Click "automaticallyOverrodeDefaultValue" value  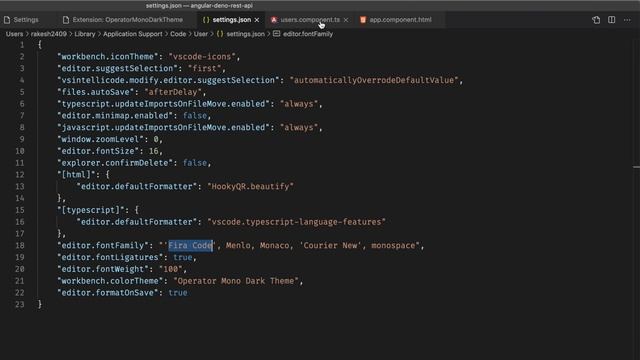[x=374, y=80]
